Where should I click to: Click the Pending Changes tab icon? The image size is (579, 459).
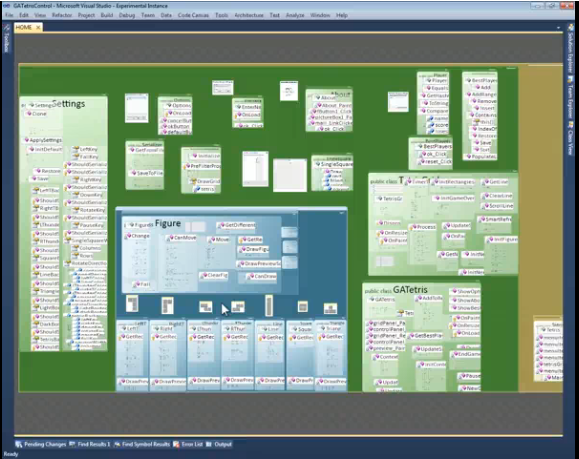pos(19,445)
